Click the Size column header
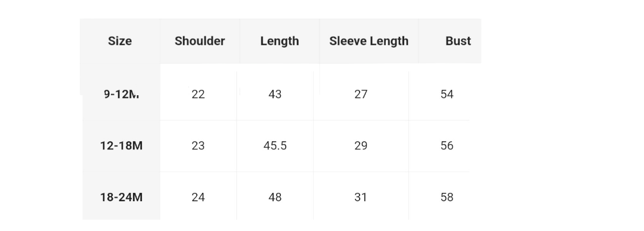Viewport: 644px width, 231px height. (x=120, y=41)
